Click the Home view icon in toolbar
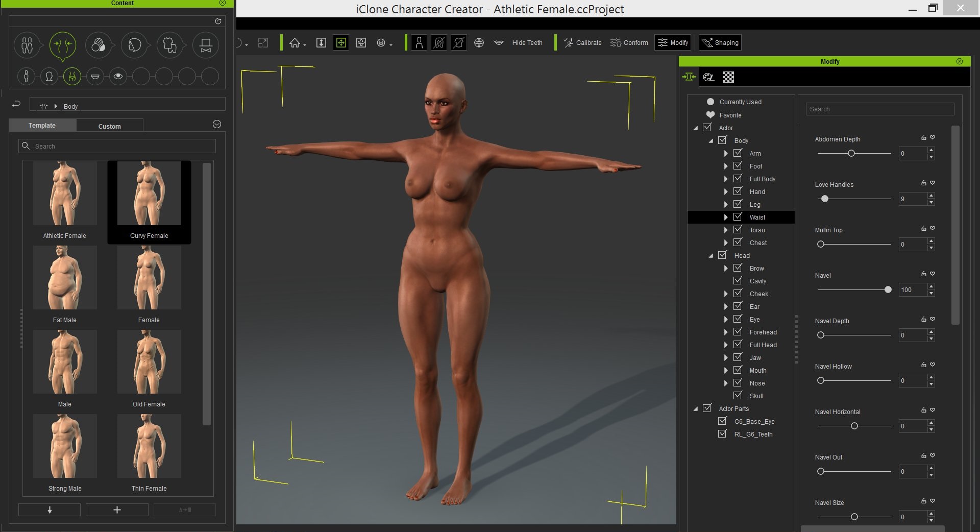 point(295,43)
